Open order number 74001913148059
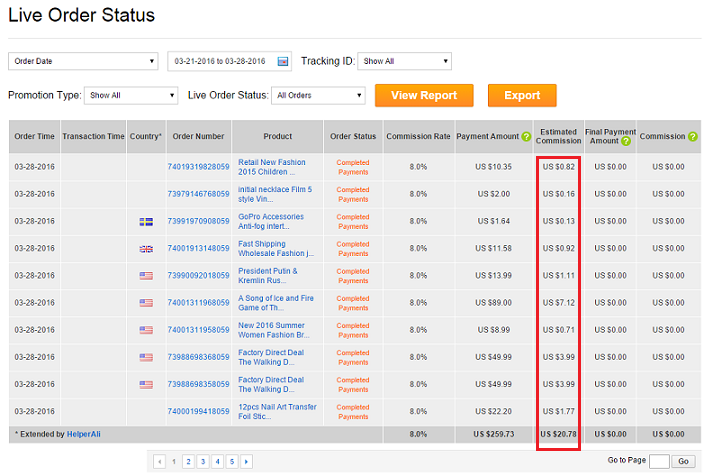The image size is (713, 476). coord(198,248)
